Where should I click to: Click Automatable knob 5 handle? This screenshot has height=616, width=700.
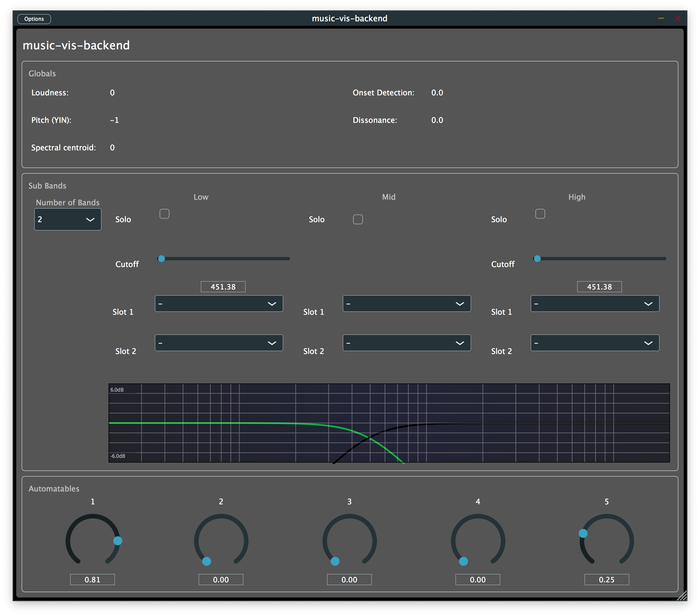pyautogui.click(x=583, y=533)
